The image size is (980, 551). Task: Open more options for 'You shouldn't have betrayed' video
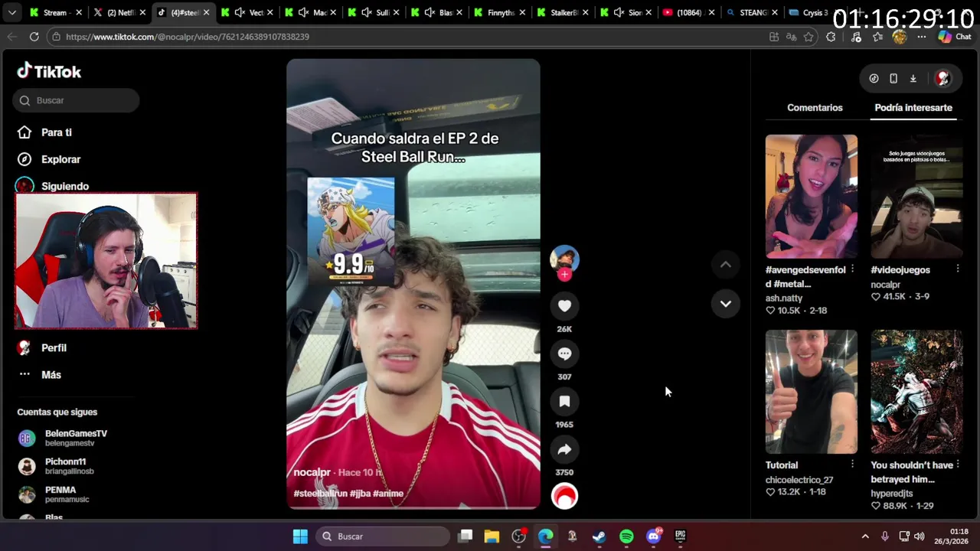[957, 465]
